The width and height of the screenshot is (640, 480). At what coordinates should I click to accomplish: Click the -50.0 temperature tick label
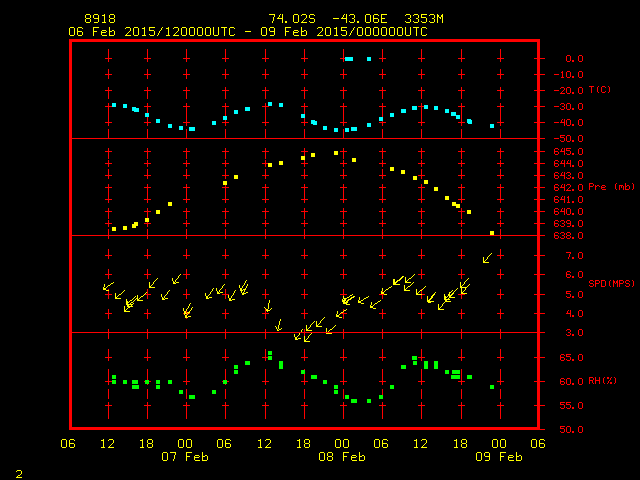click(x=569, y=139)
